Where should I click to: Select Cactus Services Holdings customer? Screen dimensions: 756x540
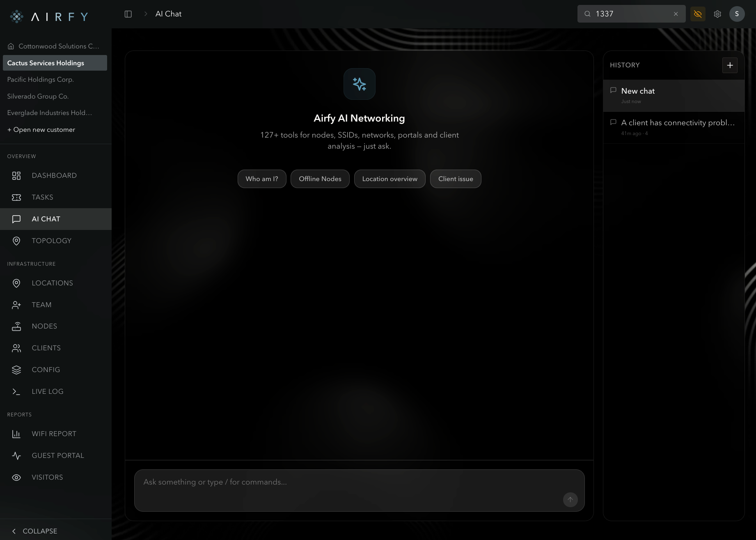[x=55, y=63]
